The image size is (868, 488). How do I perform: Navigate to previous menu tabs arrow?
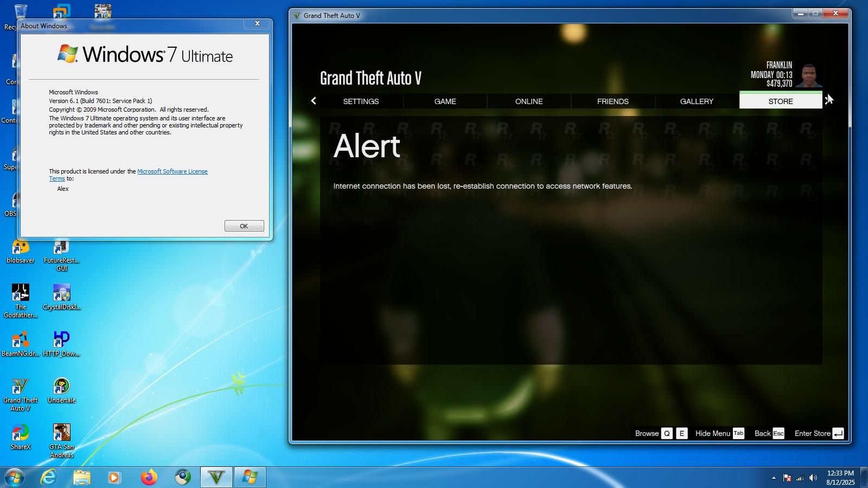314,101
